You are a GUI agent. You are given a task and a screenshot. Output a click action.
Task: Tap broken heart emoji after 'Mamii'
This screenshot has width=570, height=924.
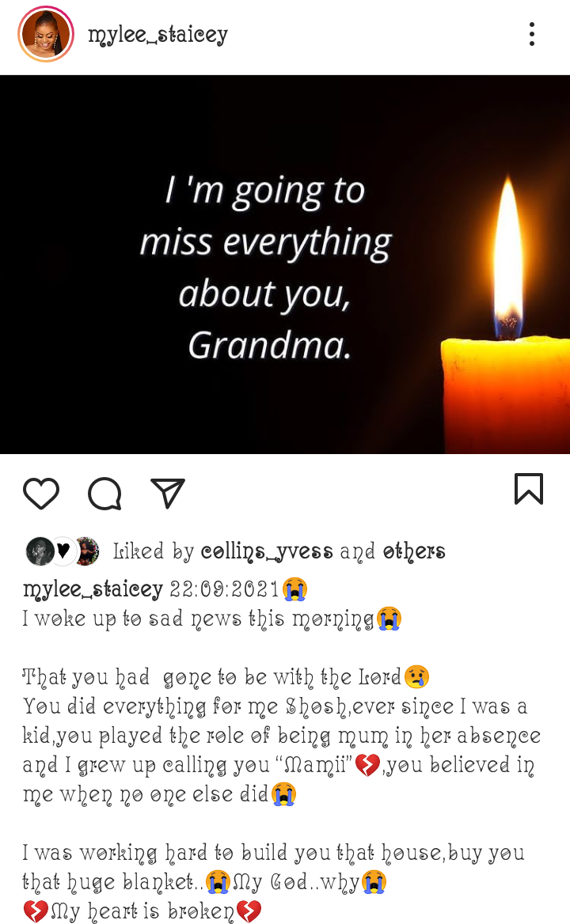(367, 766)
